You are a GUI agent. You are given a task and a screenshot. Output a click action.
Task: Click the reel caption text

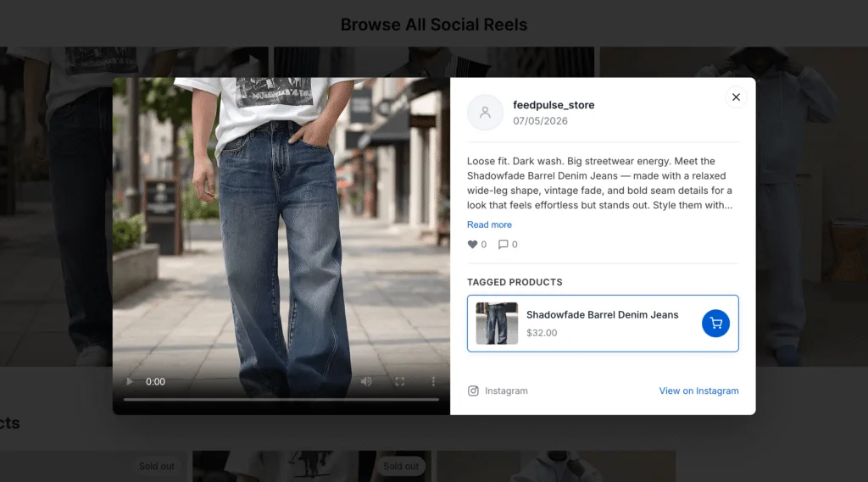coord(599,183)
